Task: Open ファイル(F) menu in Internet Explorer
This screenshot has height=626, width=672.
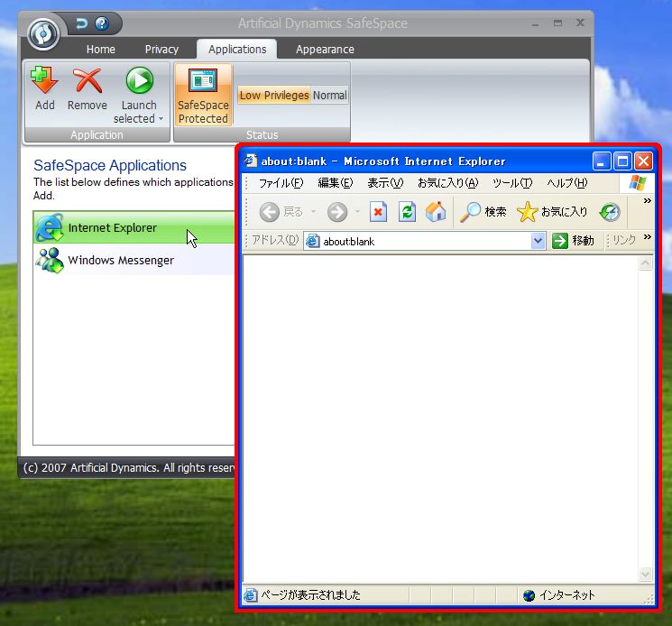Action: point(281,183)
